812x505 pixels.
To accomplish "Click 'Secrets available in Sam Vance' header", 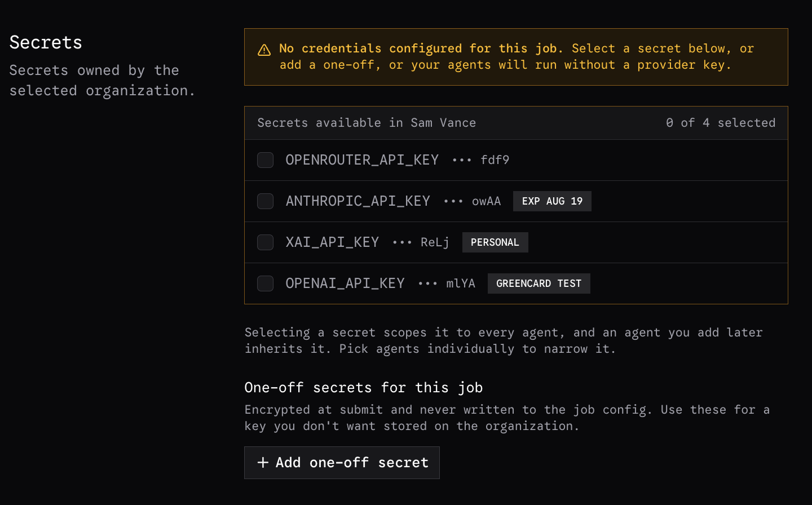I will 367,123.
